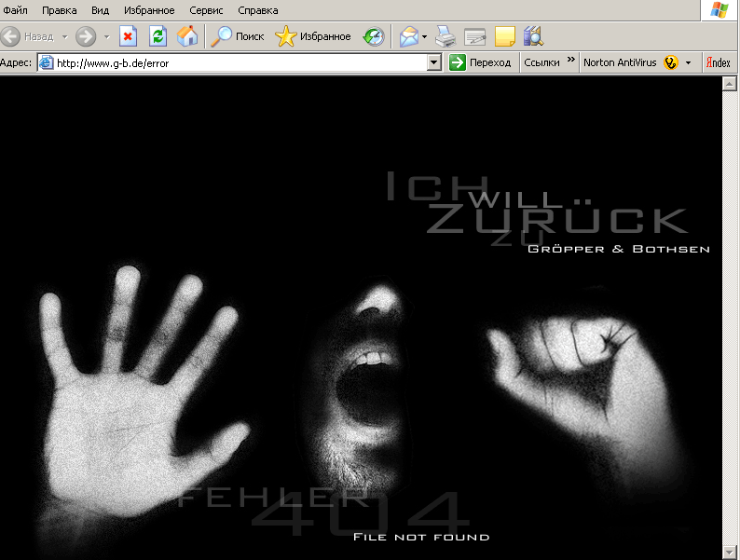Click the Print icon in toolbar
Screen dimensions: 740x560
(445, 36)
